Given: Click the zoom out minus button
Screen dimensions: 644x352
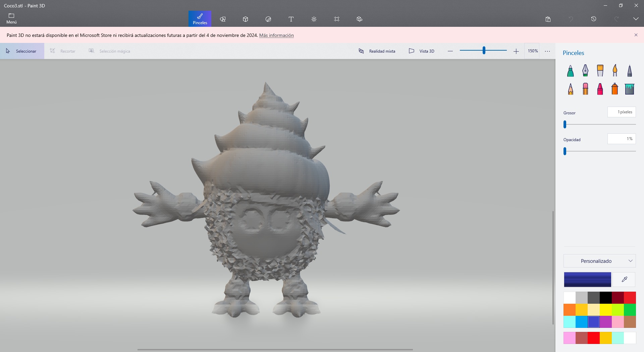Looking at the screenshot, I should (450, 51).
